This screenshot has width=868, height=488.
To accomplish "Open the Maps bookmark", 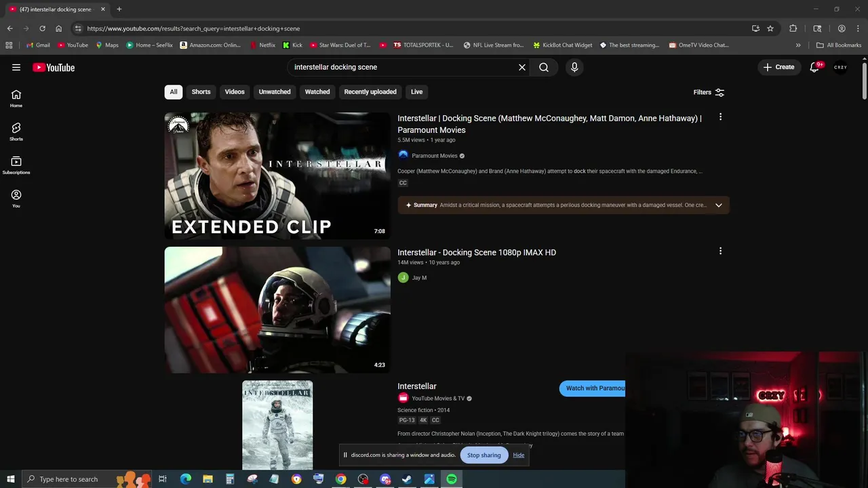I will pos(107,45).
